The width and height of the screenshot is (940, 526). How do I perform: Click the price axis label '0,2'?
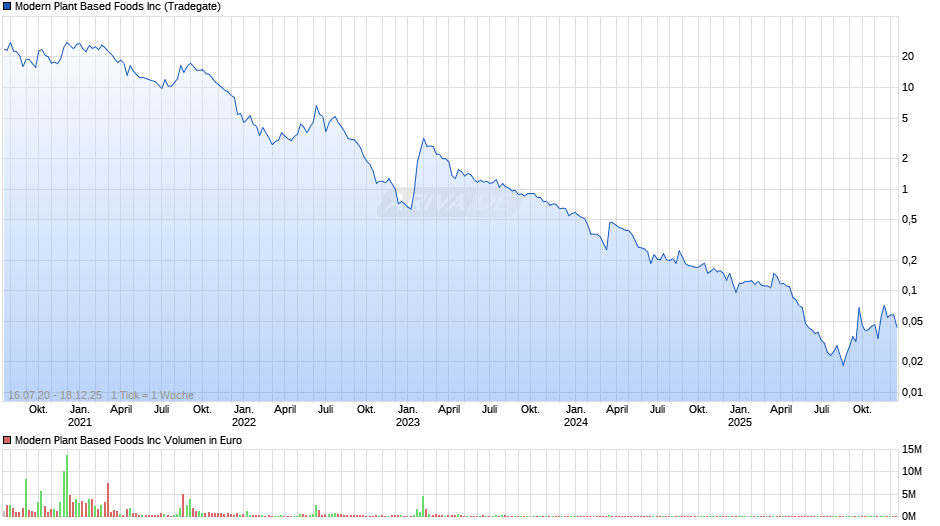pyautogui.click(x=909, y=260)
